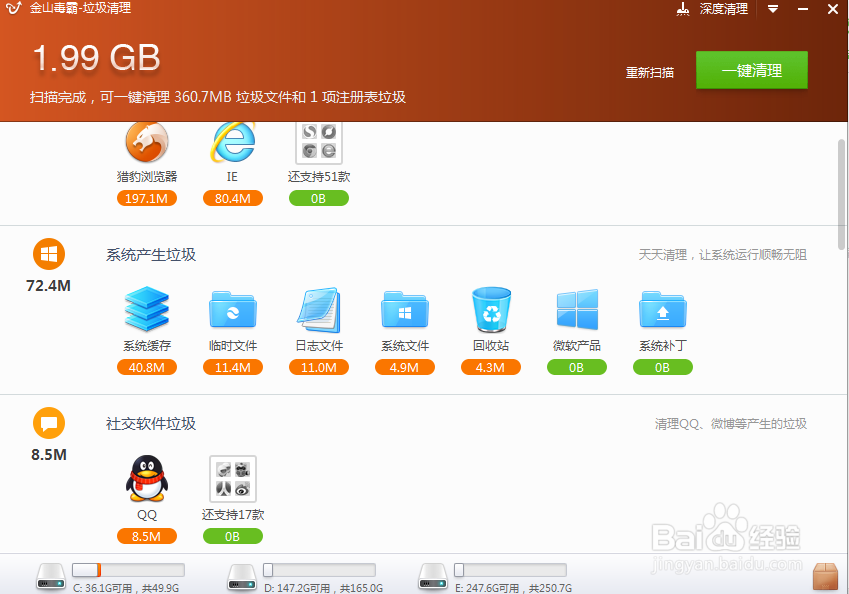Click the D: drive disk icon
The image size is (849, 594).
point(242,577)
